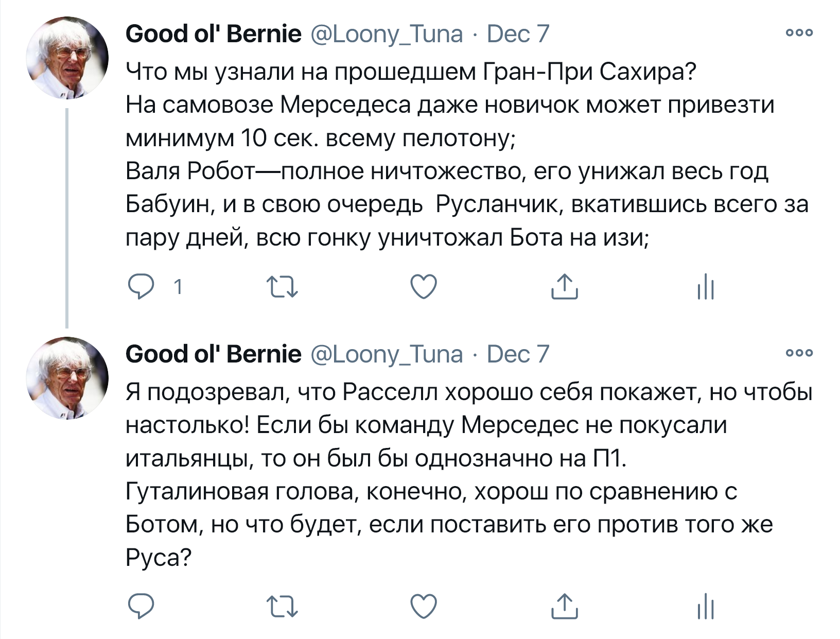Open profile picture on the first tweet
Screen dimensions: 840x639
67,58
